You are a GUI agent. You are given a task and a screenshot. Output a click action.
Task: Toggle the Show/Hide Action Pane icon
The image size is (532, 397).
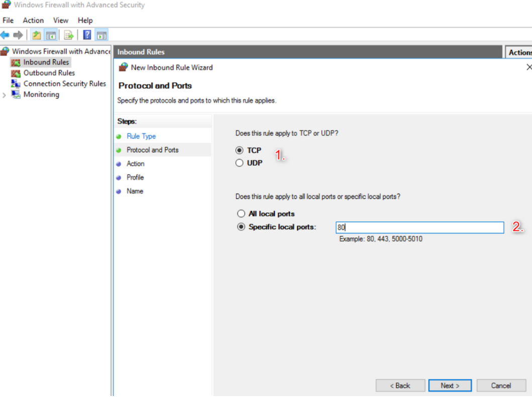pos(101,35)
